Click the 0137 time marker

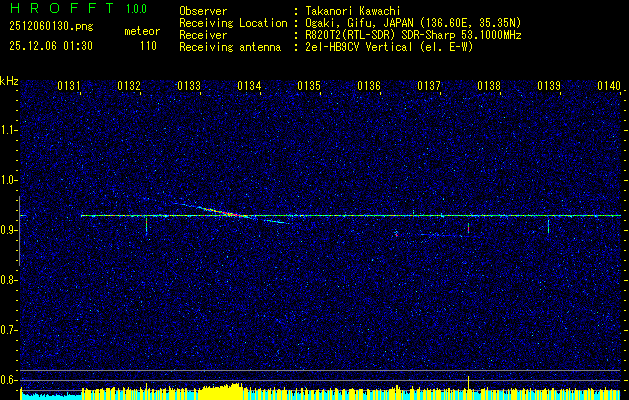point(429,85)
